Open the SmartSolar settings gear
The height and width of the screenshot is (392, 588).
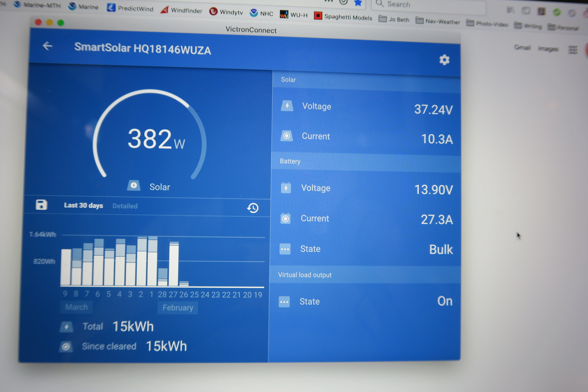444,60
